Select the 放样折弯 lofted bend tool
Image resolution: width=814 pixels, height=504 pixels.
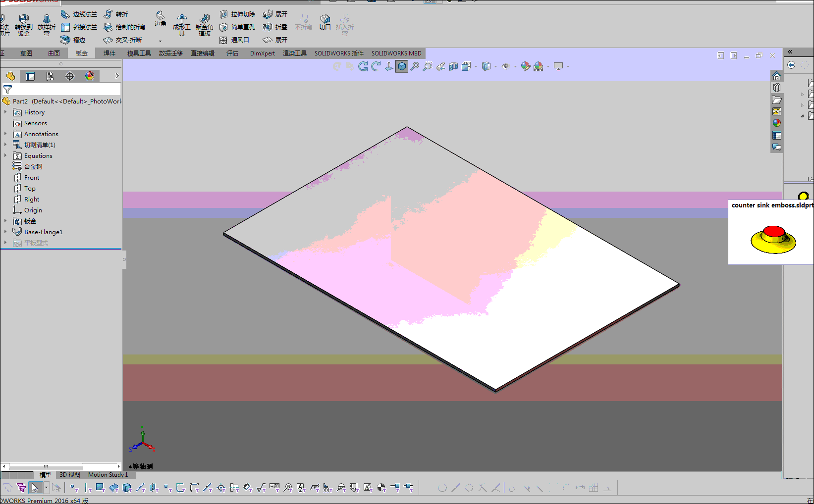47,25
